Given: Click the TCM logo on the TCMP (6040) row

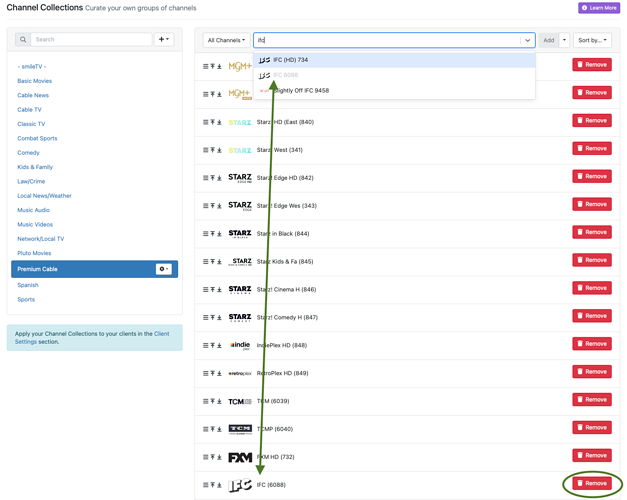Looking at the screenshot, I should point(240,429).
